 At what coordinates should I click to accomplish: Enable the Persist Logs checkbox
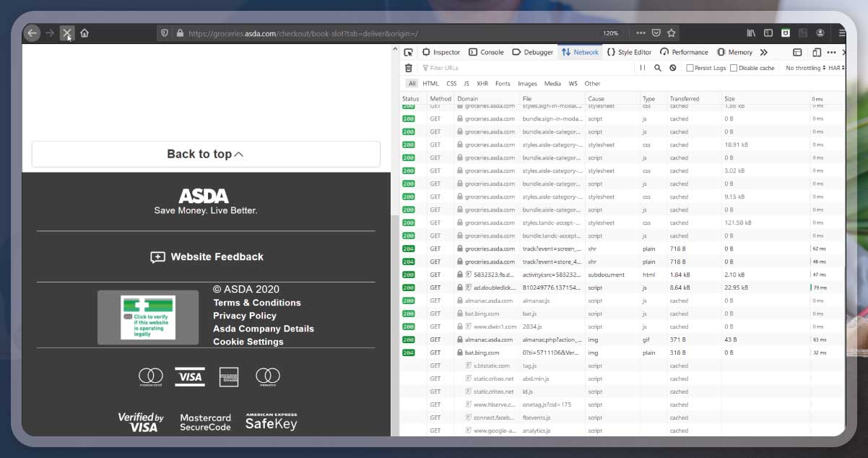690,68
